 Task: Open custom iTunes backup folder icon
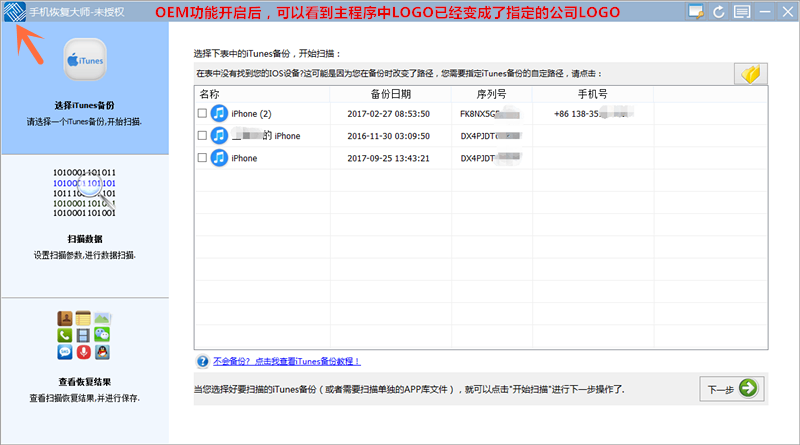(751, 74)
